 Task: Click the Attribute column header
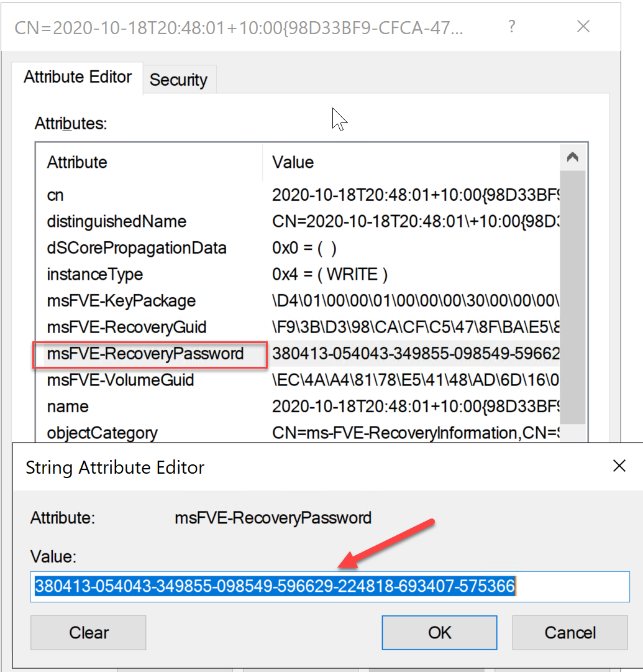coord(77,162)
